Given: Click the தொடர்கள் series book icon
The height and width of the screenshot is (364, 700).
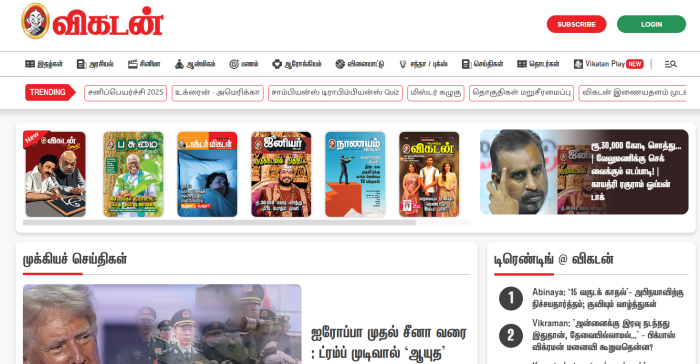Looking at the screenshot, I should 522,64.
